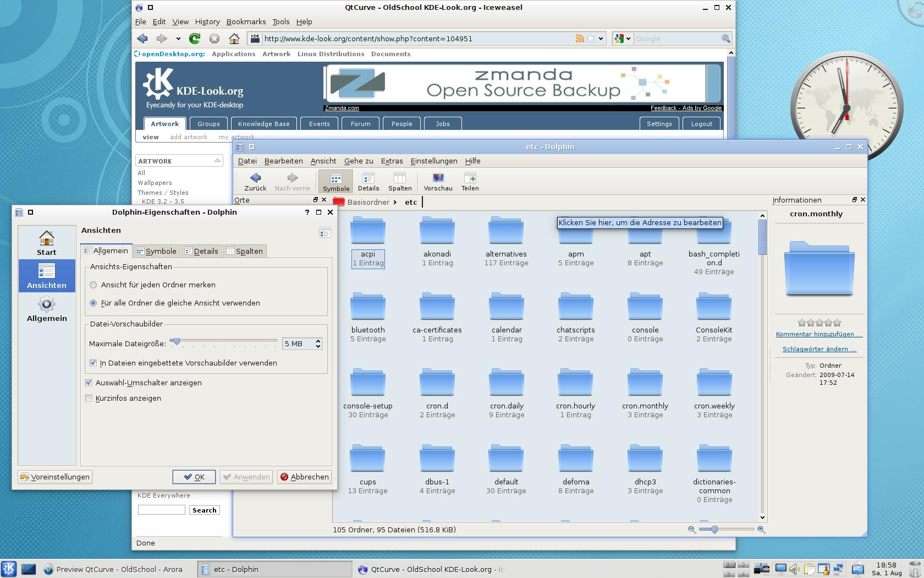The width and height of the screenshot is (924, 578).
Task: Switch Dolphin to Spalten view mode
Action: [x=400, y=181]
